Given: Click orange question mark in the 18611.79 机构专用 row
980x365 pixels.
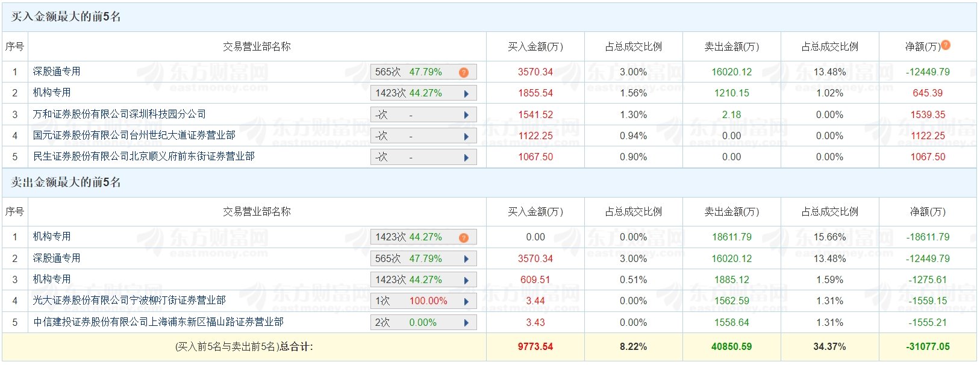Looking at the screenshot, I should coord(463,237).
